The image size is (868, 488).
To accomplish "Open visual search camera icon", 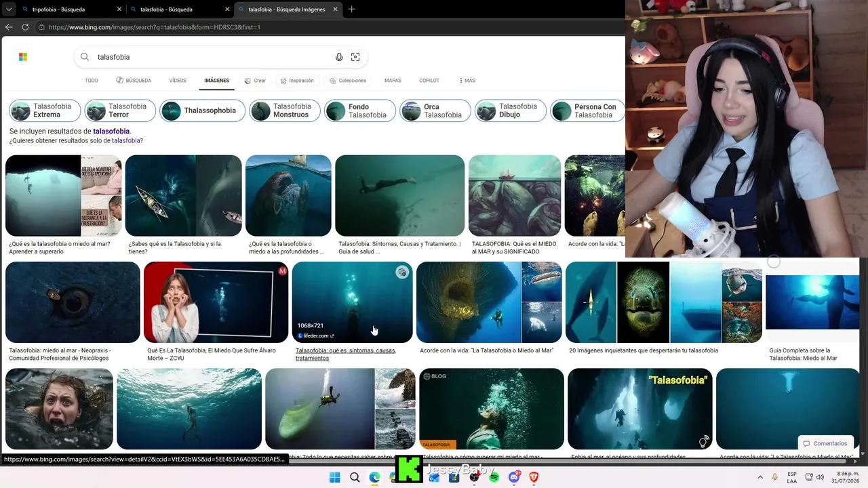I will 355,57.
